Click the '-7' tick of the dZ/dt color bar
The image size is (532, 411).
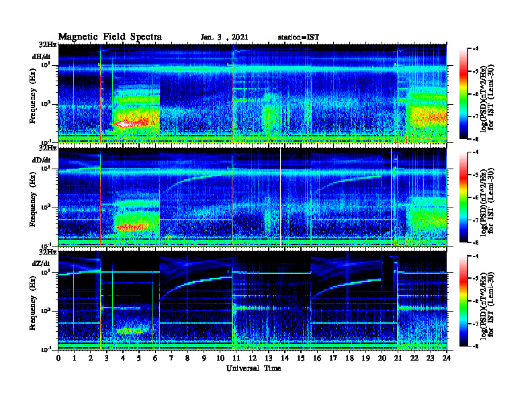point(476,324)
